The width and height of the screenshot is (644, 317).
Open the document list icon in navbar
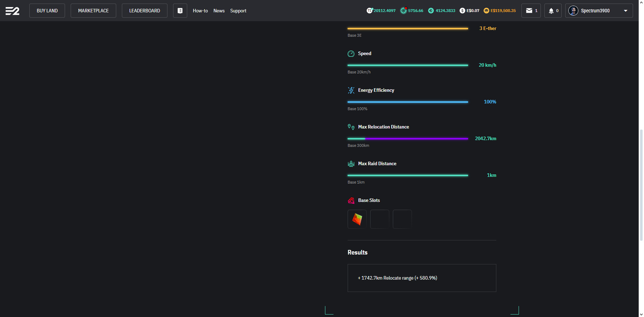(180, 11)
